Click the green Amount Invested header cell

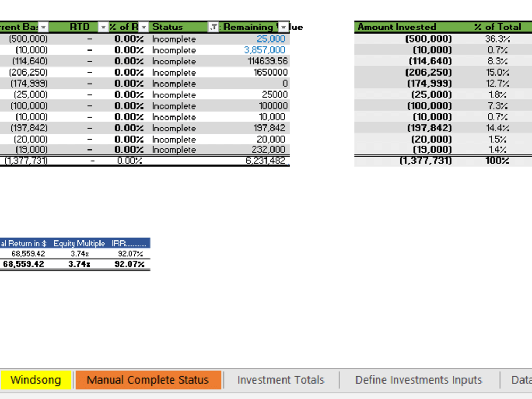tap(396, 27)
